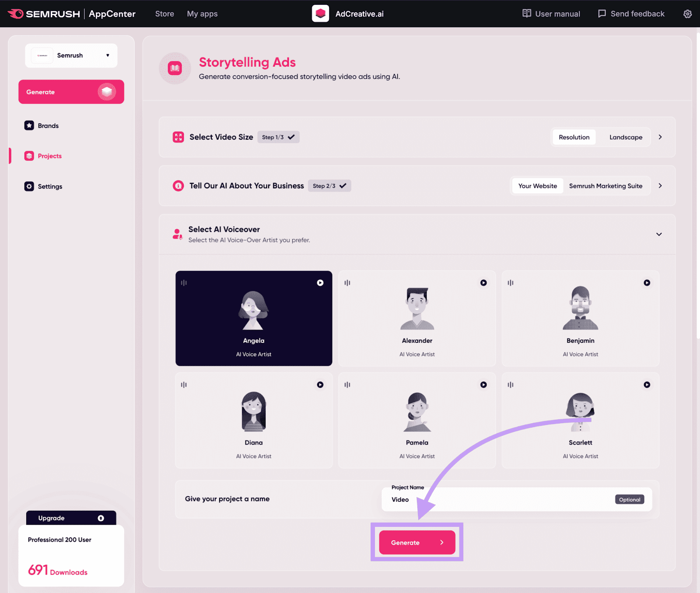Collapse the Select AI Voiceover section
700x593 pixels.
pyautogui.click(x=659, y=234)
